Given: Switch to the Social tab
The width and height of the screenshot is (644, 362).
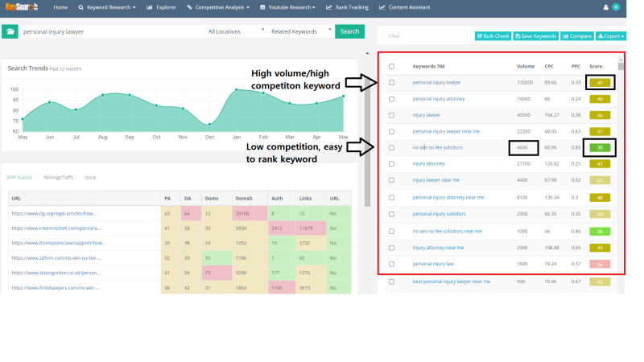Looking at the screenshot, I should [90, 177].
